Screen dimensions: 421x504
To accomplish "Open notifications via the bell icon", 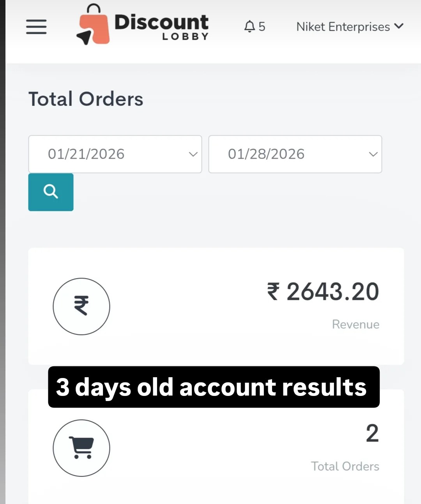I will point(249,27).
